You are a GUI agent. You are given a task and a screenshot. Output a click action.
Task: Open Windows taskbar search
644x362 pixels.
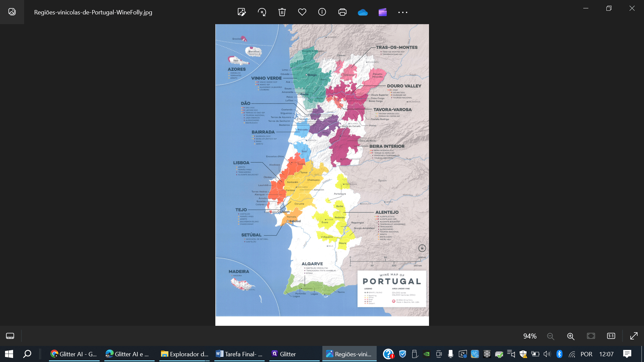(x=27, y=354)
